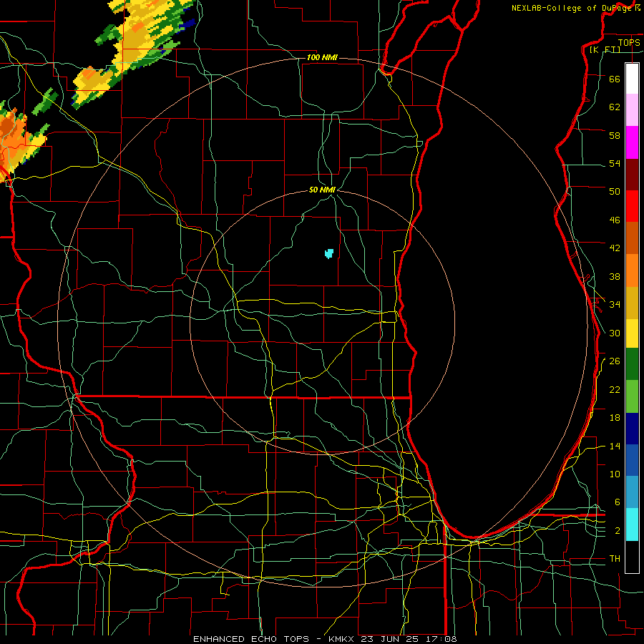644x644 pixels.
Task: Click the cyan legend swatch
Action: pyautogui.click(x=632, y=524)
